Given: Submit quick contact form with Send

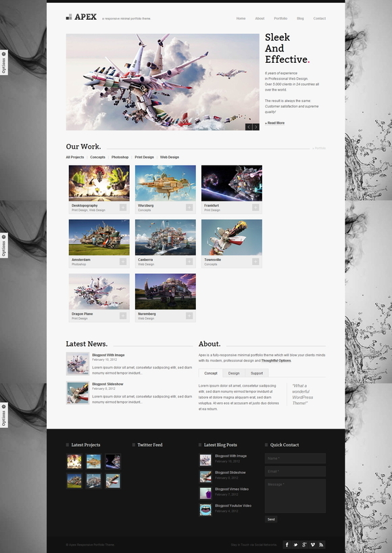Looking at the screenshot, I should click(x=271, y=519).
